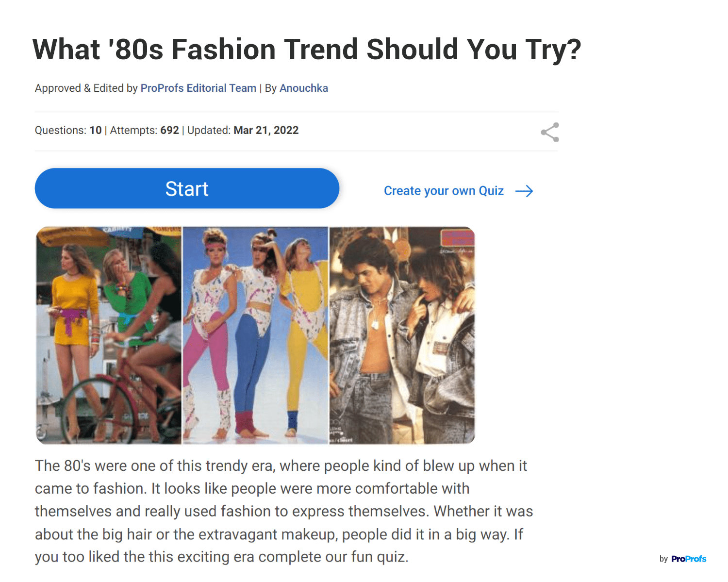The width and height of the screenshot is (728, 582).
Task: Click the photo of women with a bicycle
Action: coord(109,335)
